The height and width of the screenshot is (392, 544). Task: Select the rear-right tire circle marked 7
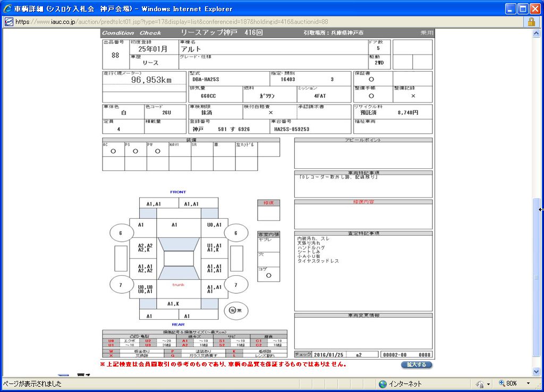pos(236,285)
